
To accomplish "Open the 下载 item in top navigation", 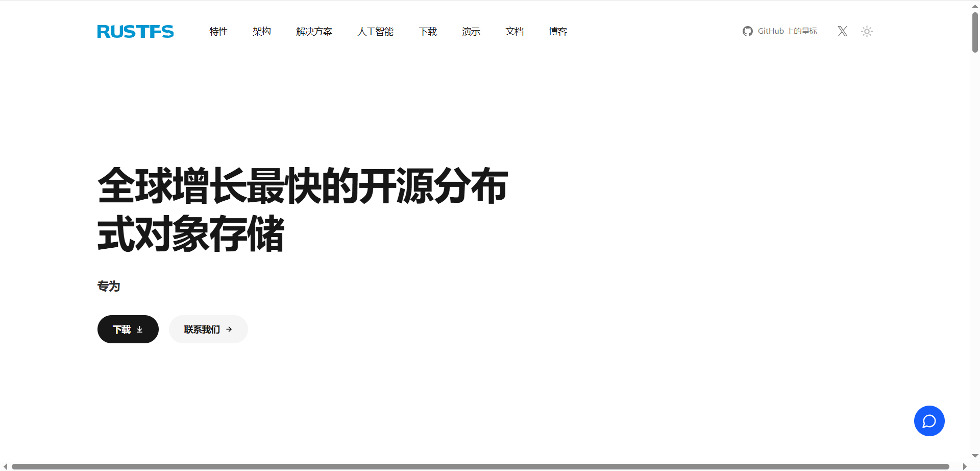I will tap(428, 32).
